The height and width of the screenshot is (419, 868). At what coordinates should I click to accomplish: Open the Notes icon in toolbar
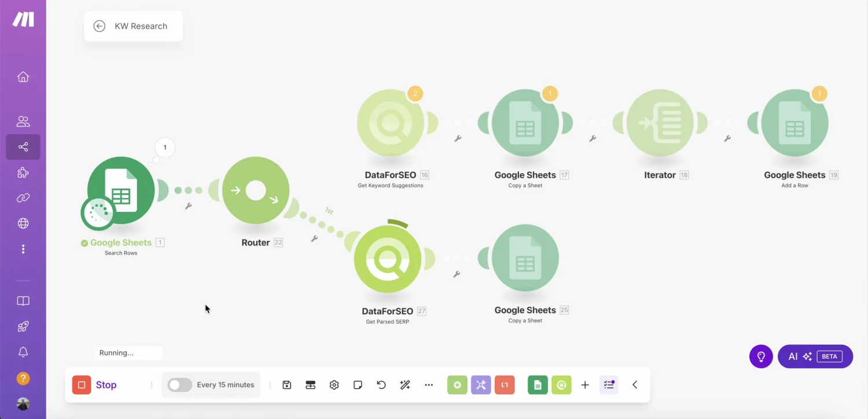[x=358, y=385]
